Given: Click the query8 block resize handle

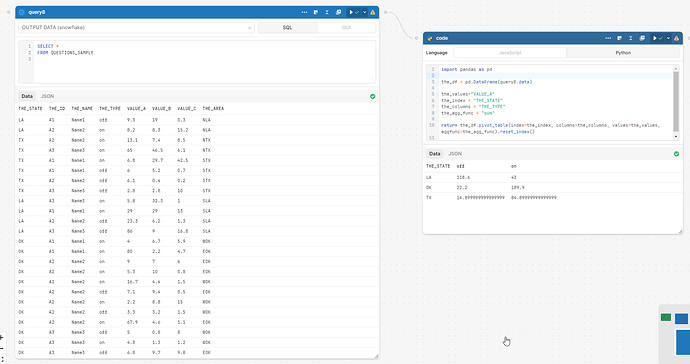Looking at the screenshot, I should 376,356.
